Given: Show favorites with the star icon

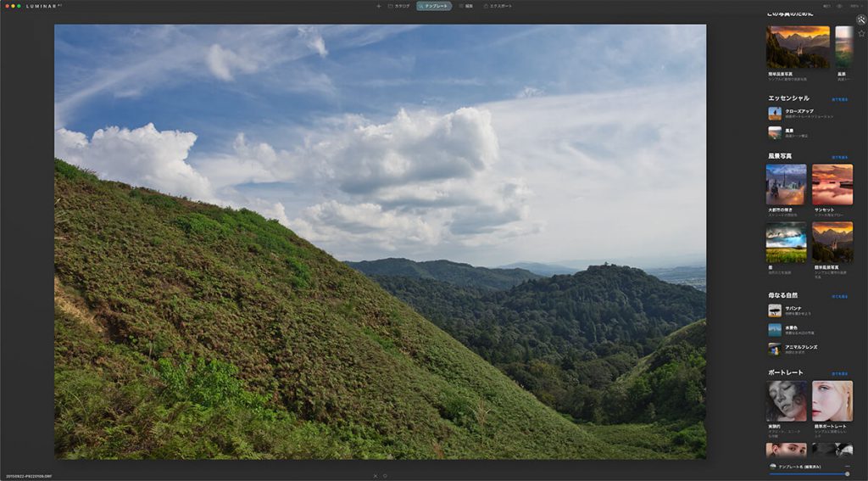Looking at the screenshot, I should 861,33.
